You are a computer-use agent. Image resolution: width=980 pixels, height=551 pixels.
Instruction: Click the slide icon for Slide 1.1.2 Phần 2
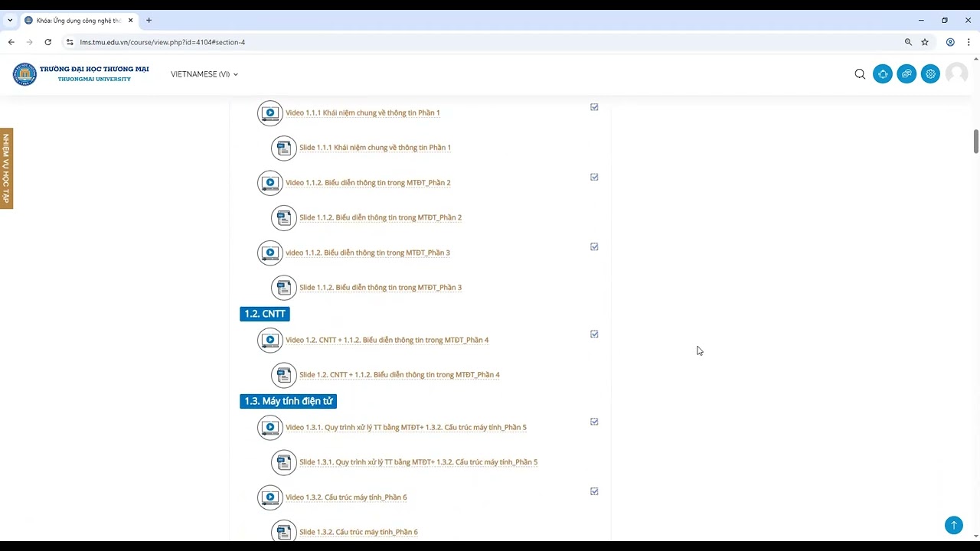[x=283, y=218]
